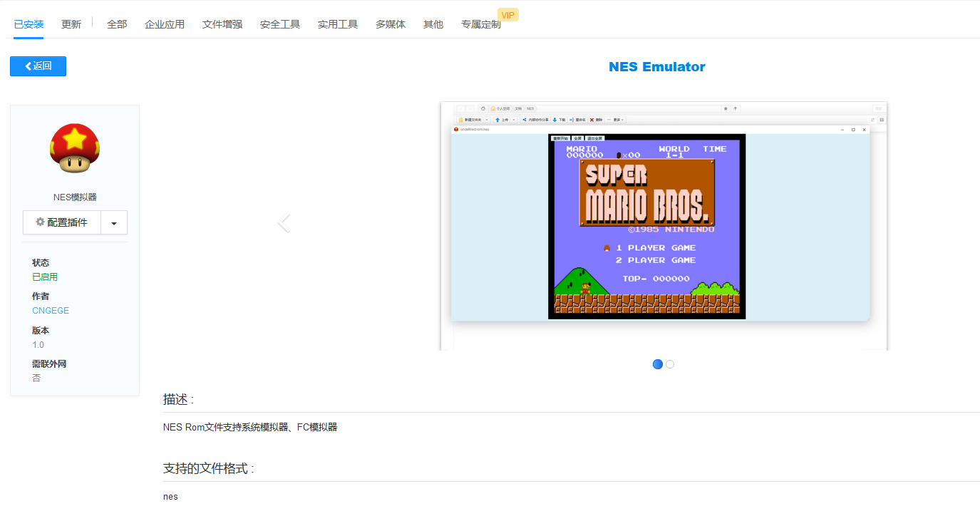Select the 全部 category tab

117,24
